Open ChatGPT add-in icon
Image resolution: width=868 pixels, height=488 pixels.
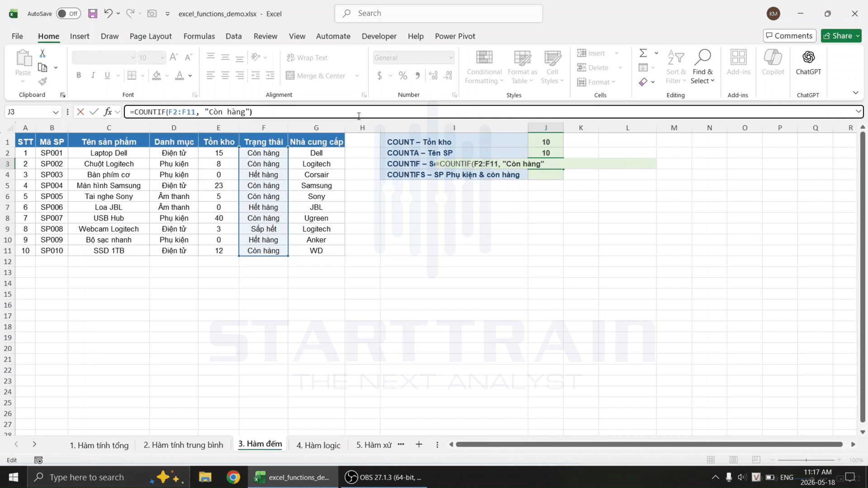pyautogui.click(x=808, y=62)
